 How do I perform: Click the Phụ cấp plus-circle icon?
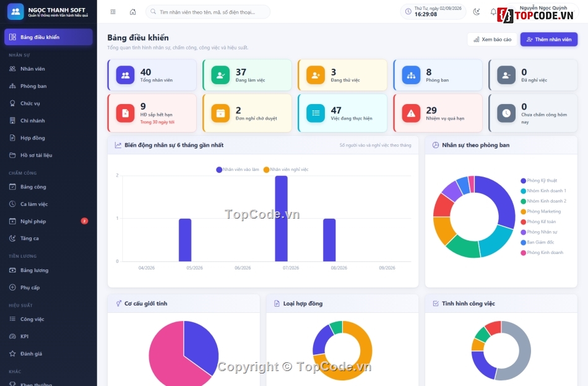click(12, 287)
